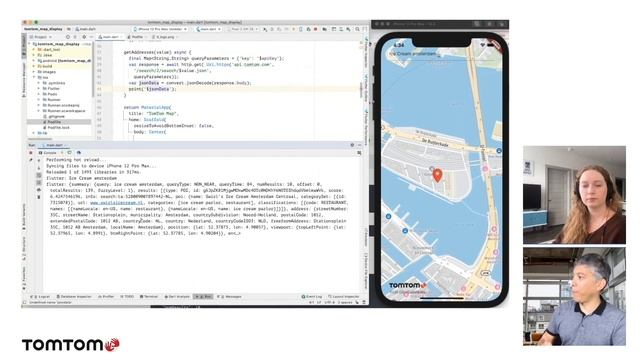Viewport: 640px width, 360px height.
Task: Open the Podfile editor tab
Action: pos(137,37)
